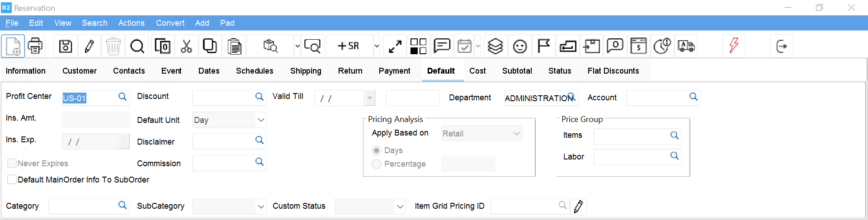
Task: Open the Default Unit dropdown
Action: (x=261, y=120)
